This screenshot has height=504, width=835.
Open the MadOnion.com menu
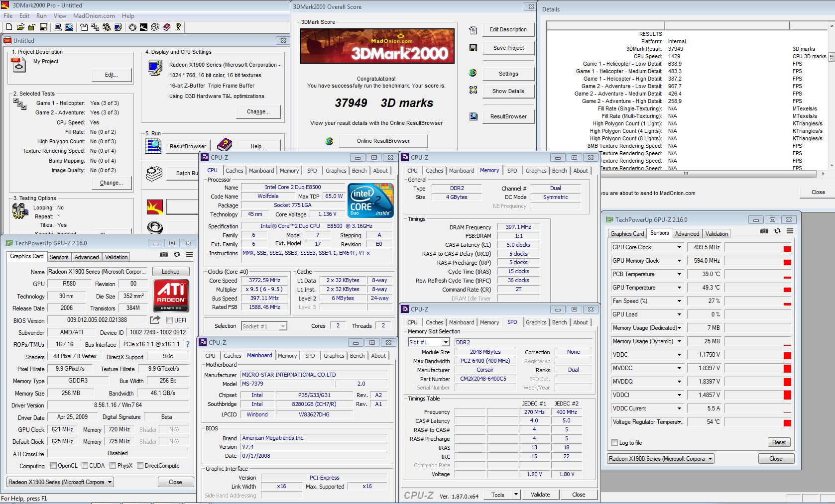point(94,16)
